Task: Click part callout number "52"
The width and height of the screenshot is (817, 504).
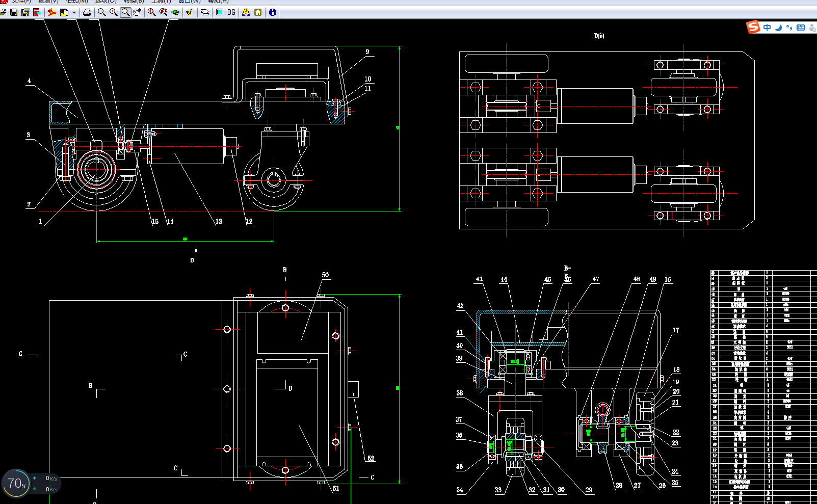Action: (371, 458)
